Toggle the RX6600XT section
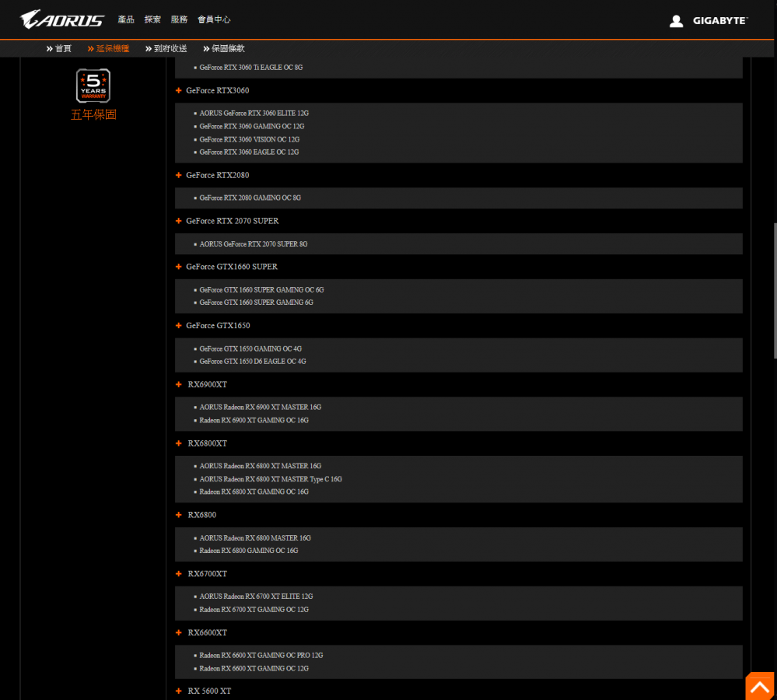The height and width of the screenshot is (700, 777). click(x=201, y=632)
